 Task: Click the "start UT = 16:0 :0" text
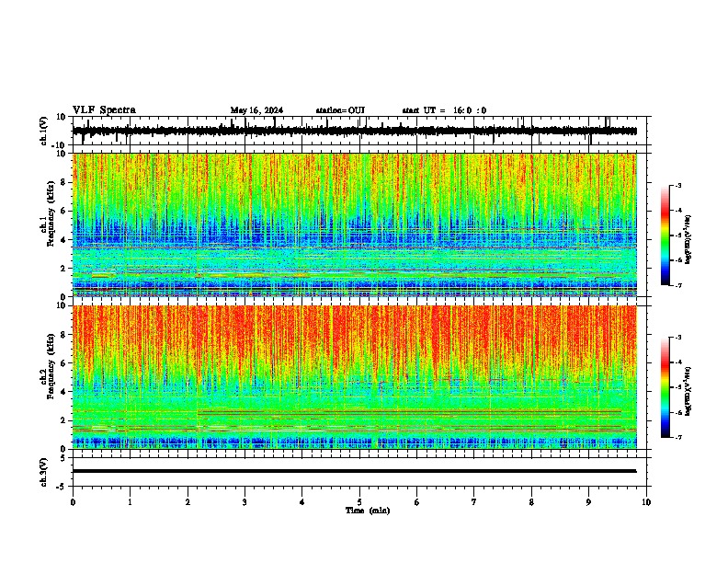pyautogui.click(x=444, y=110)
